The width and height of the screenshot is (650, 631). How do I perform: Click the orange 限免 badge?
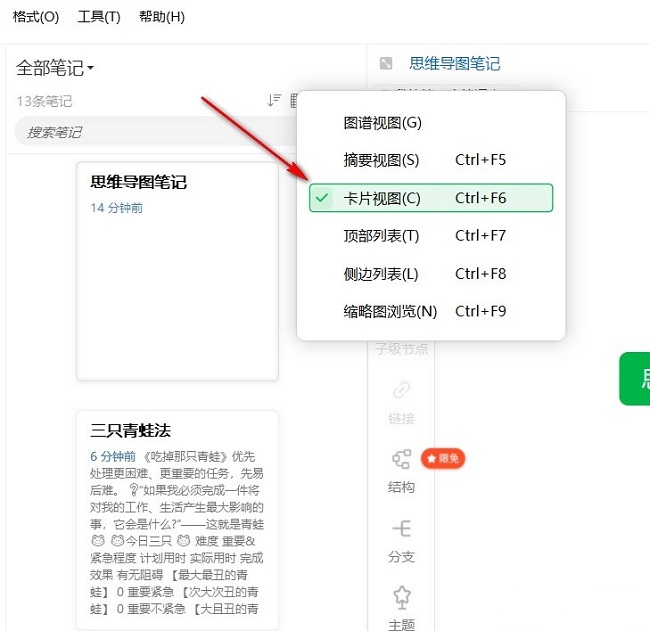coord(443,458)
